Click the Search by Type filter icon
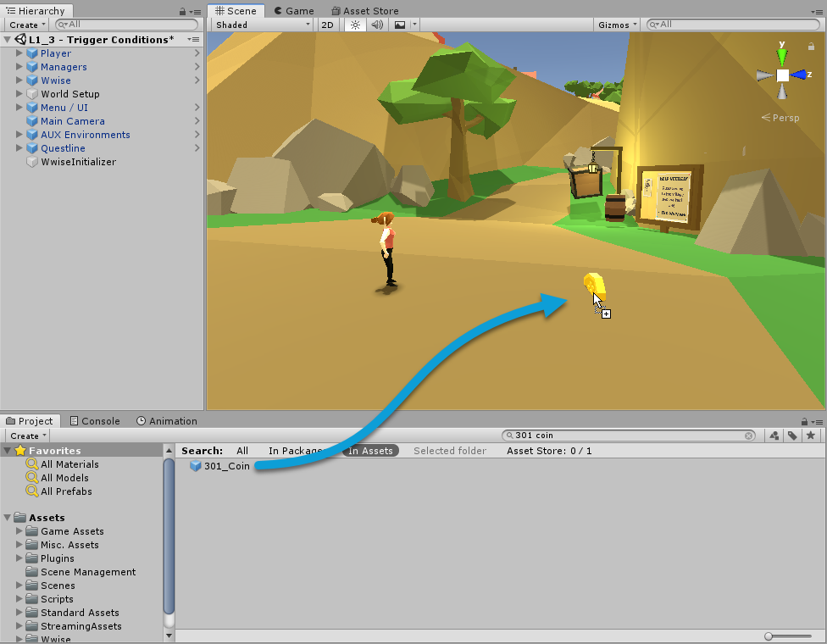The image size is (827, 644). 774,436
